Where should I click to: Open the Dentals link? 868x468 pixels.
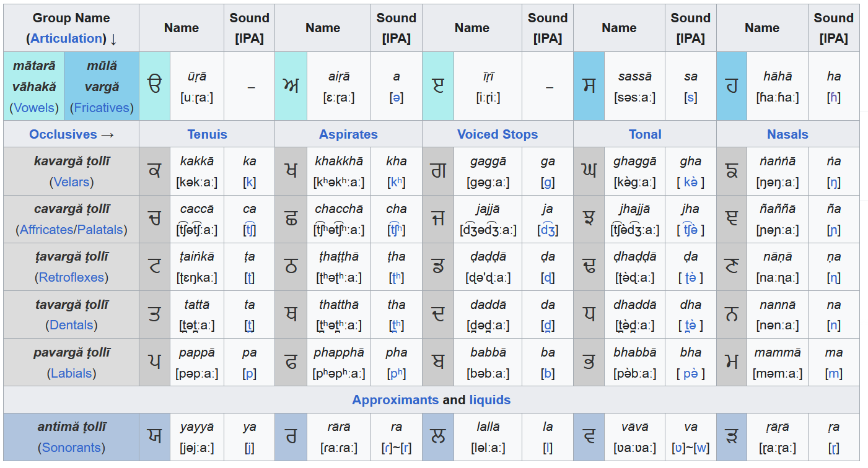(71, 325)
